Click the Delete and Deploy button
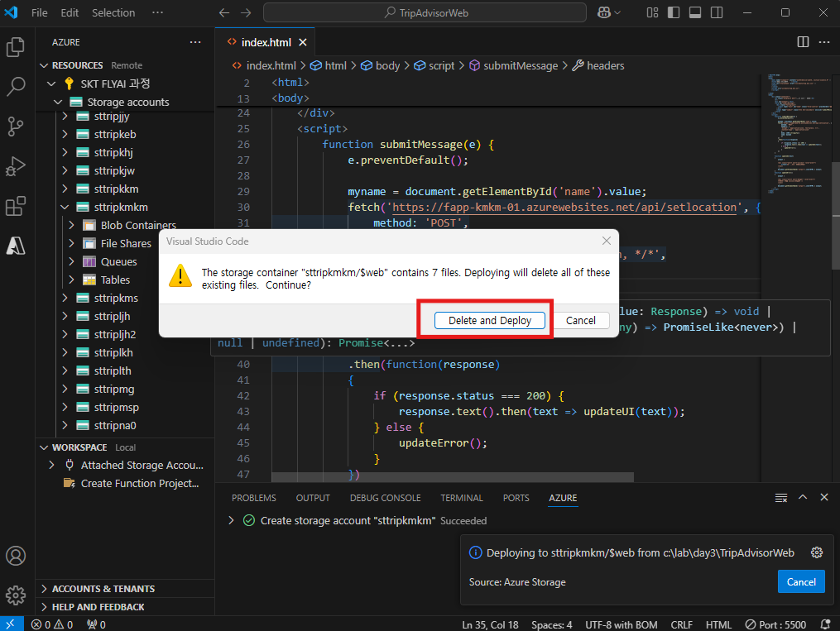Image resolution: width=840 pixels, height=631 pixels. (490, 320)
